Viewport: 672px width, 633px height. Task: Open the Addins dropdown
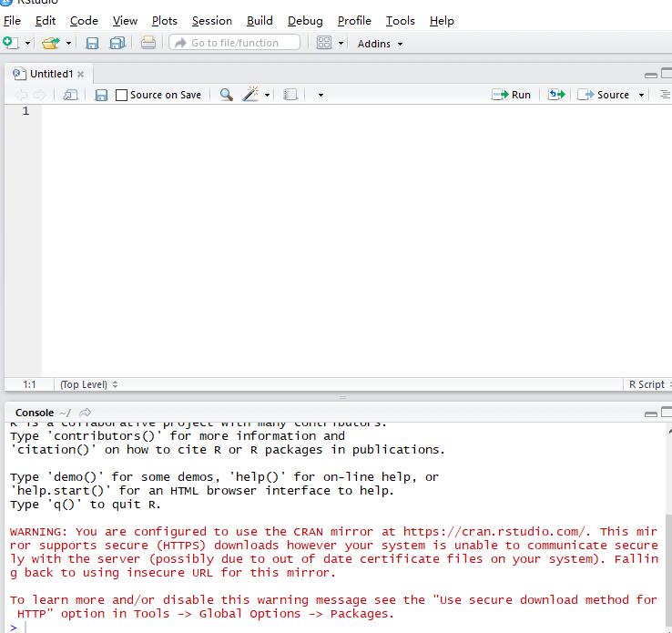click(380, 44)
